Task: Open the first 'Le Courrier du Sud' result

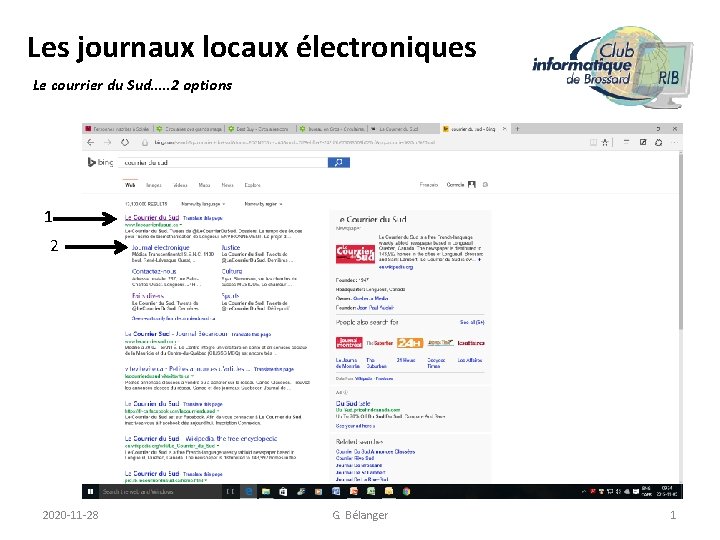Action: (x=152, y=218)
